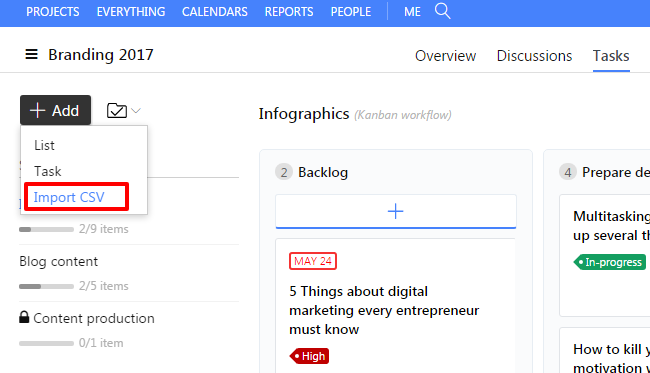
Task: Click the Content production 0/1 progress bar
Action: pyautogui.click(x=46, y=344)
